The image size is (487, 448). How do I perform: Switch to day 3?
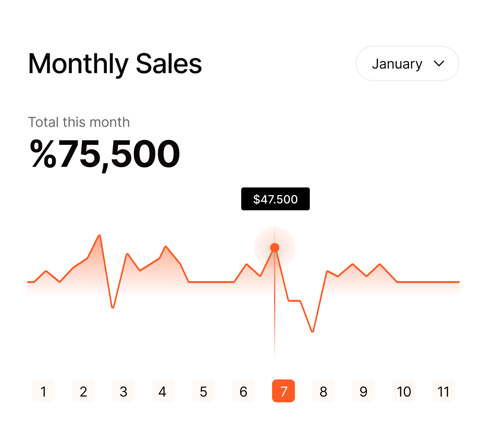click(x=123, y=391)
